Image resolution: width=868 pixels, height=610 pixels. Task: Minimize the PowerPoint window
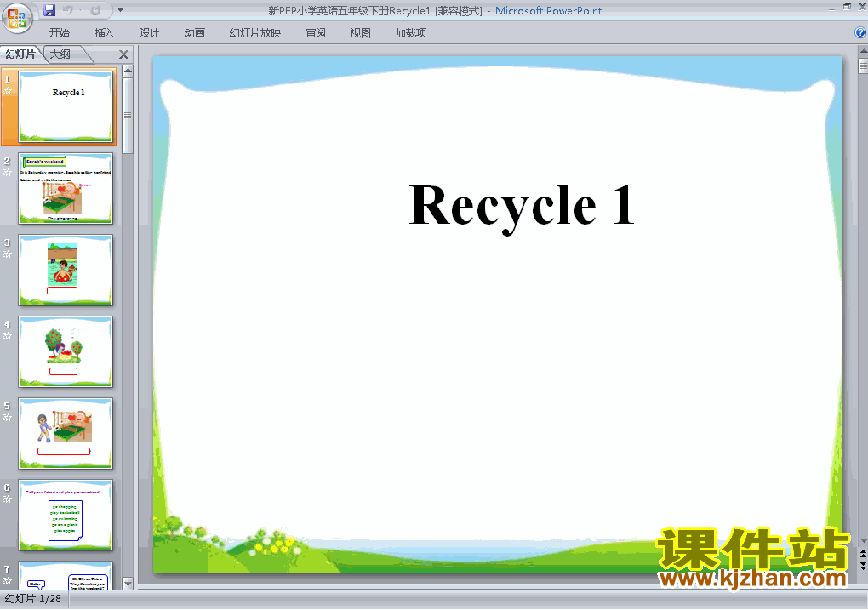pyautogui.click(x=832, y=9)
